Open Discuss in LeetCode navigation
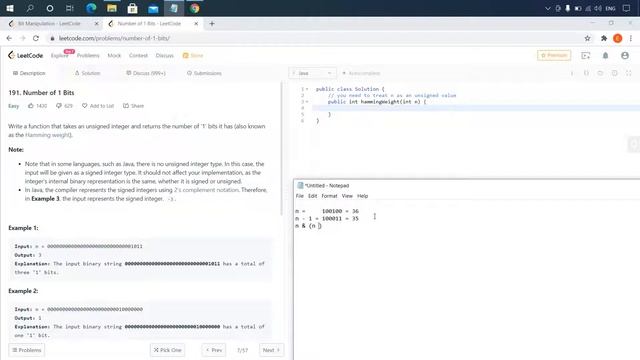 point(164,56)
